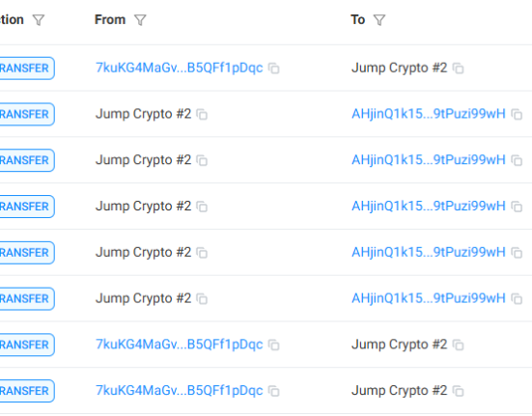532x416 pixels.
Task: Click the TRANSFER badge in second row
Action: click(x=27, y=114)
